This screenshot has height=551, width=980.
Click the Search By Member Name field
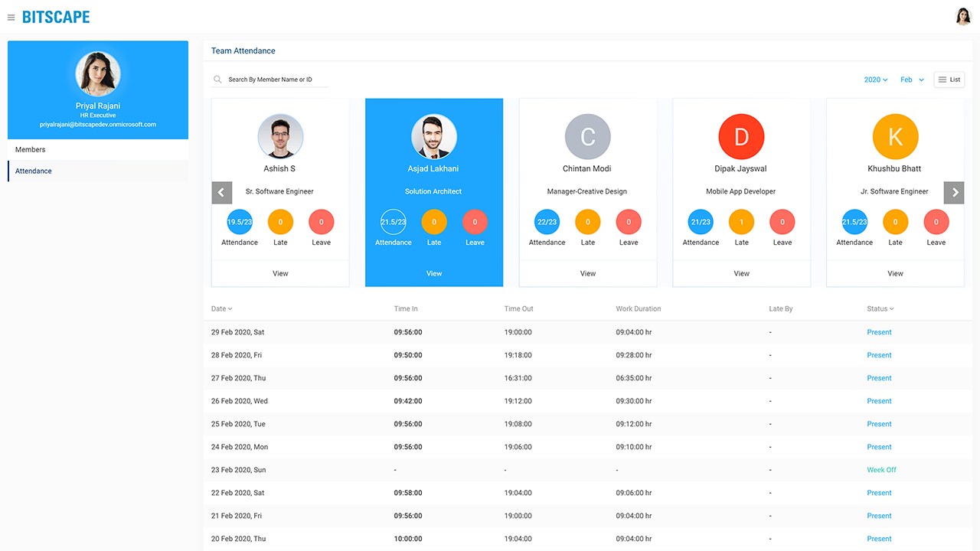point(270,80)
